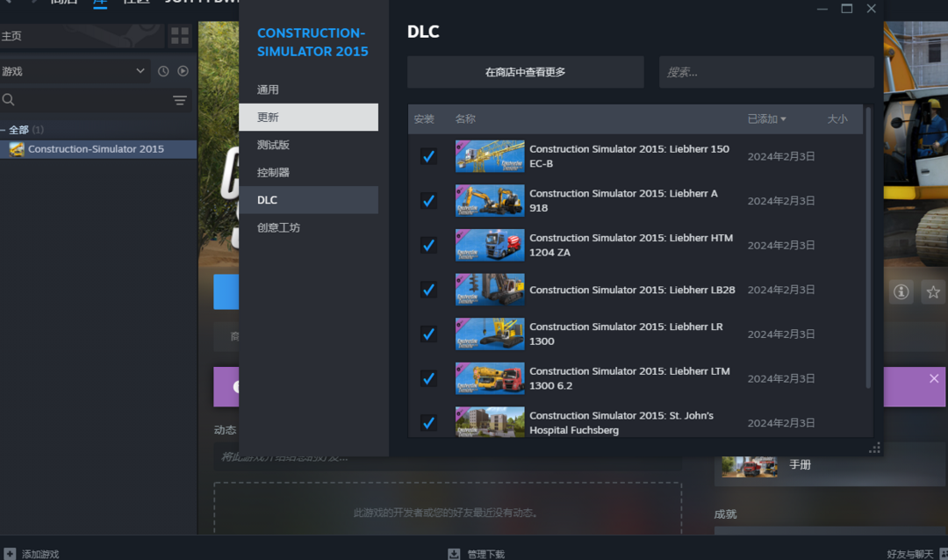Image resolution: width=948 pixels, height=560 pixels.
Task: Click the Liebherr LTM 1300 6.2 DLC thumbnail
Action: [490, 378]
